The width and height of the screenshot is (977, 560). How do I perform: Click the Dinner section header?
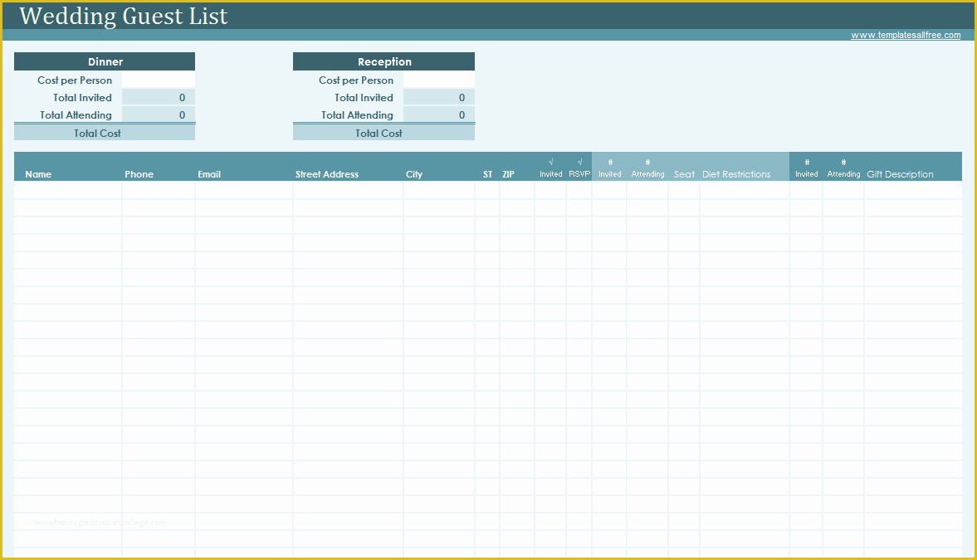pyautogui.click(x=105, y=61)
